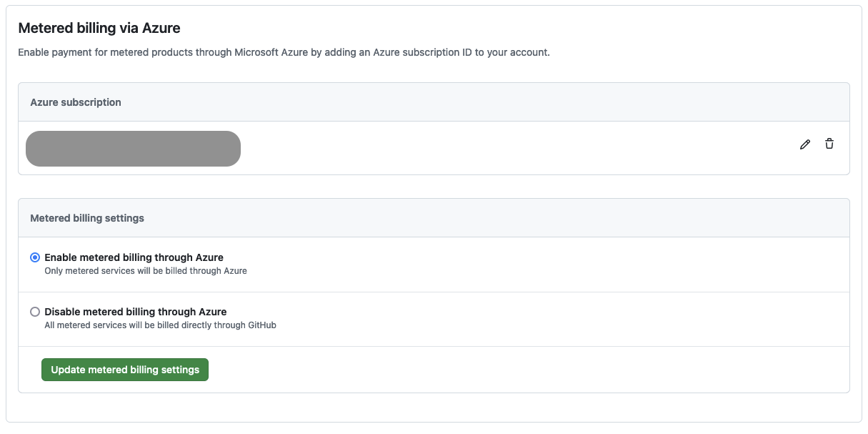Click the grayed-out subscription ID entry
Viewport: 868px width, 434px height.
133,148
